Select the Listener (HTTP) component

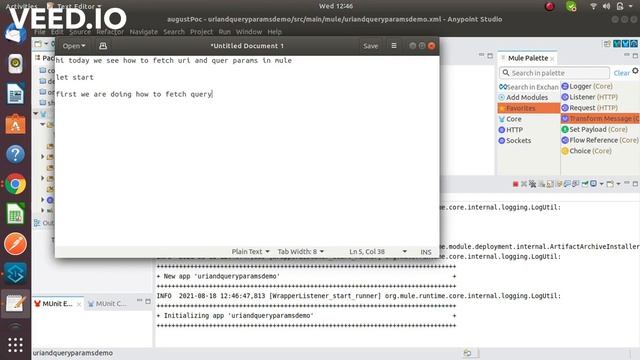[589, 97]
